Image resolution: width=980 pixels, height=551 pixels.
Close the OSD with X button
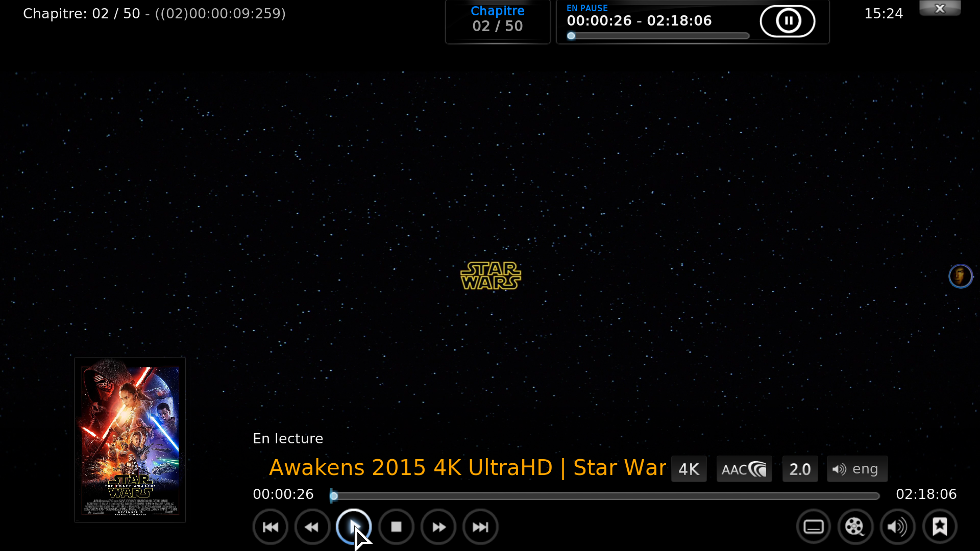[x=940, y=8]
